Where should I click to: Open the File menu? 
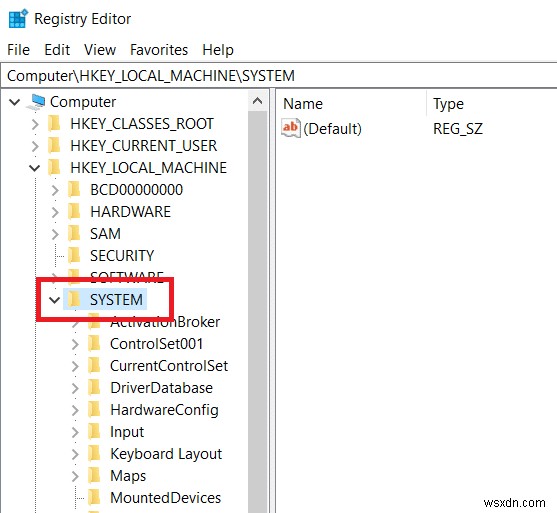(x=18, y=50)
